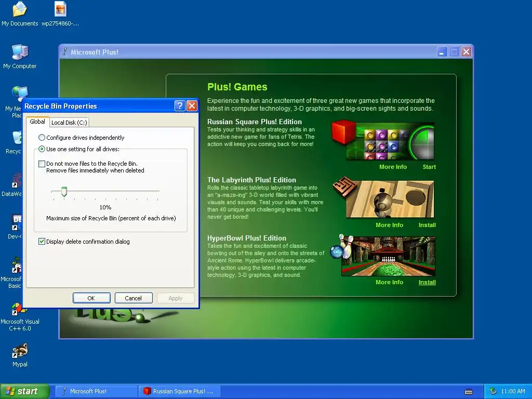
Task: Close the Microsoft Plus! window
Action: [467, 52]
